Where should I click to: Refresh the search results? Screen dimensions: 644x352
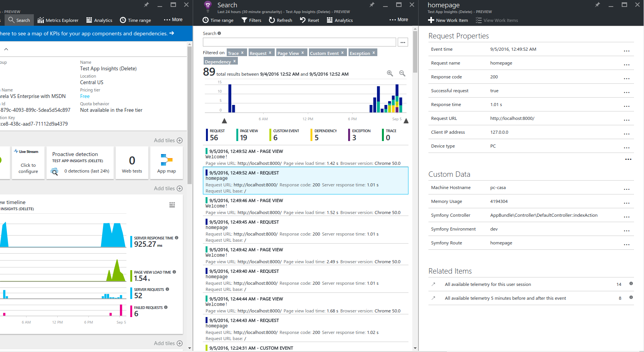pos(281,20)
